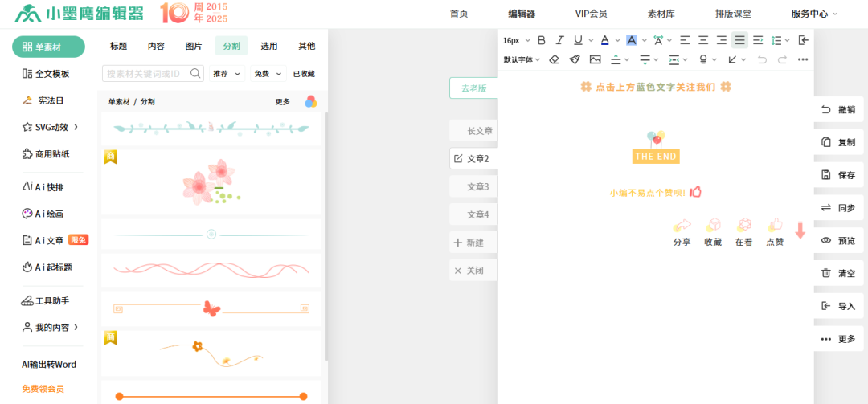Click the search materials input field
The width and height of the screenshot is (868, 404).
[147, 74]
